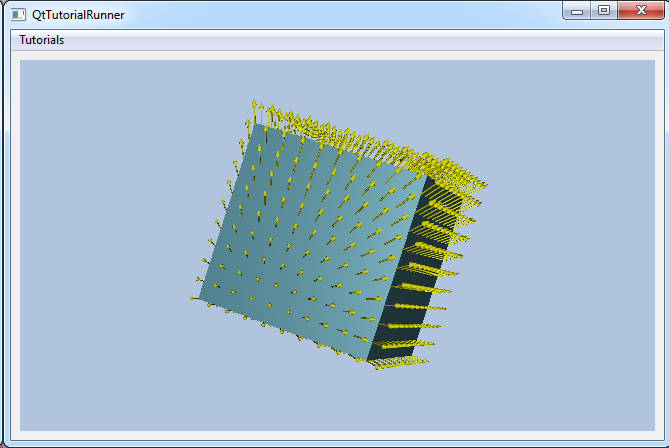
Task: Open the Tutorials menu
Action: pyautogui.click(x=42, y=40)
